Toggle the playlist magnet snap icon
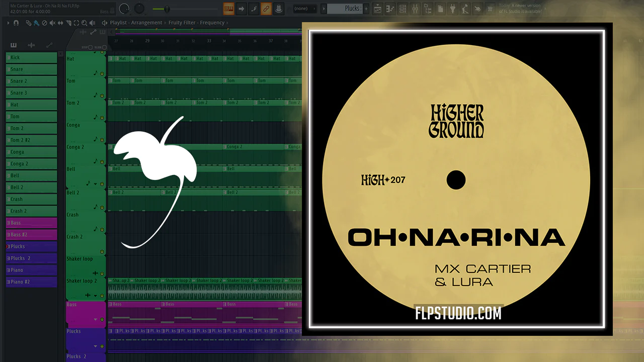Image resolution: width=644 pixels, height=362 pixels. click(x=16, y=23)
